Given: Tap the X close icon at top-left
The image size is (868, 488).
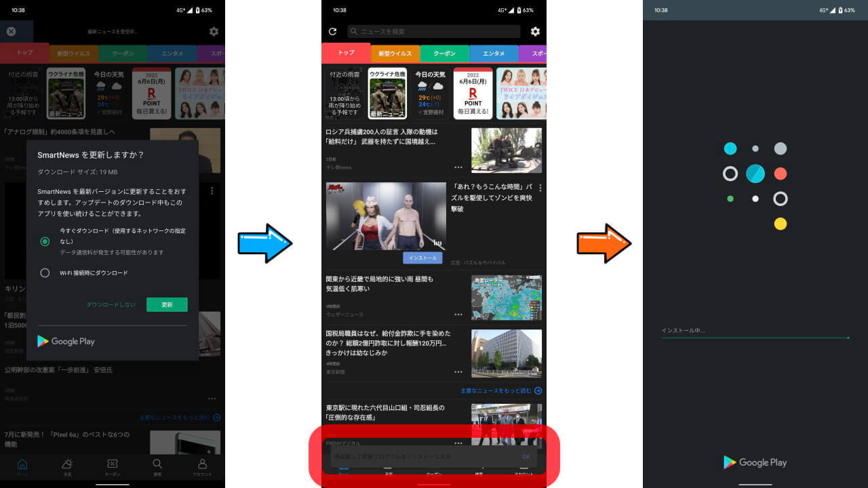Looking at the screenshot, I should 11,31.
